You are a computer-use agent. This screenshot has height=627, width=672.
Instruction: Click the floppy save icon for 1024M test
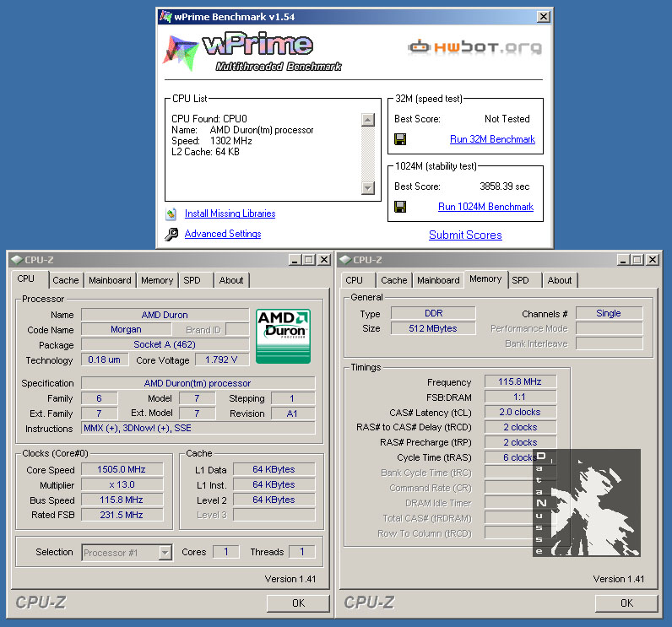coord(400,207)
